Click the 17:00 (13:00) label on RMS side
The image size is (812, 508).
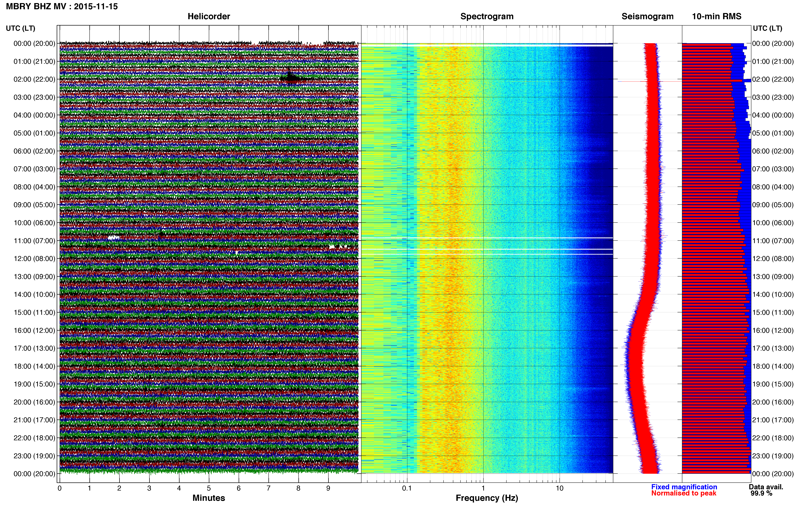773,348
